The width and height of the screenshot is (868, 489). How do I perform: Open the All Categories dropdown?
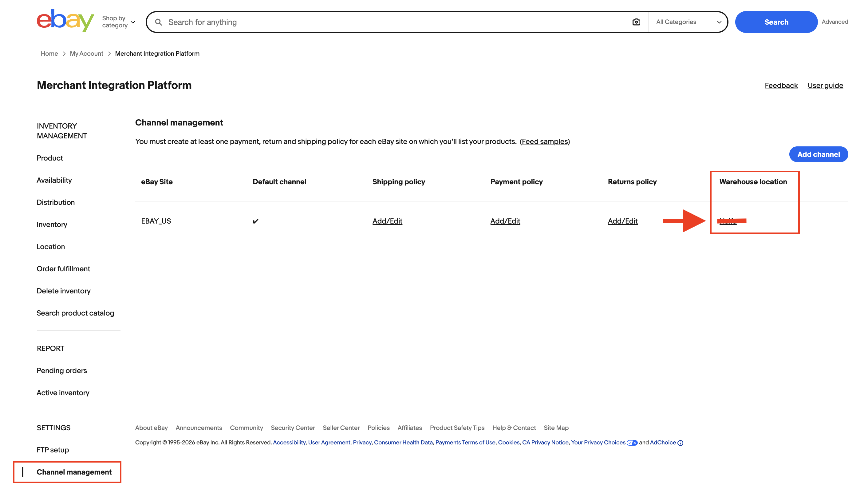[x=688, y=22]
